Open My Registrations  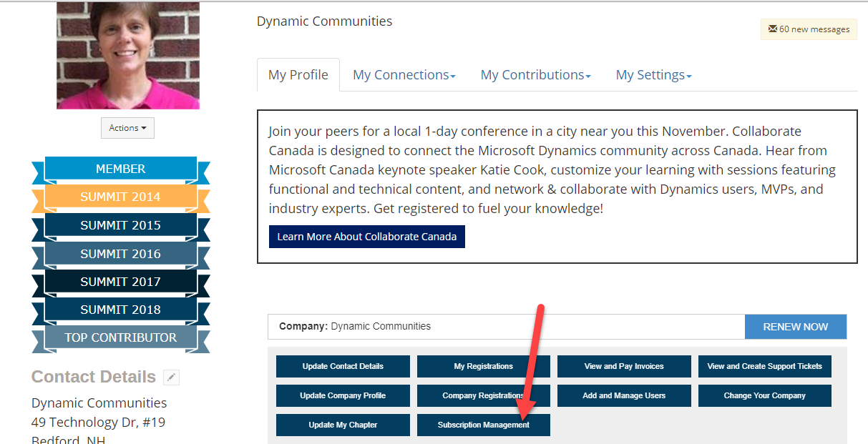484,366
